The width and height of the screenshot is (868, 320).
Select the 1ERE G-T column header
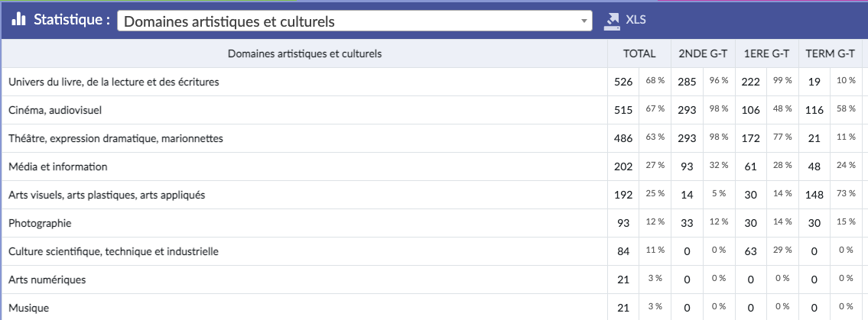(766, 53)
